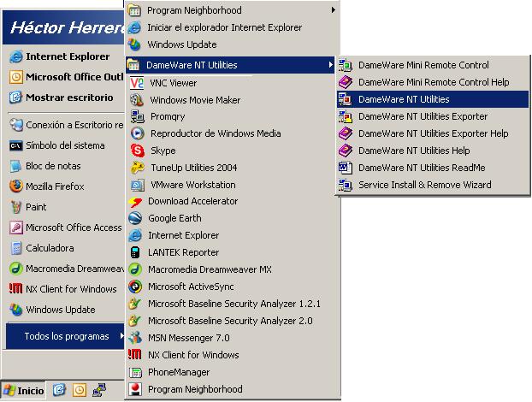Open Windows Update in Start menu left pane
Image resolution: width=532 pixels, height=402 pixels.
click(x=65, y=310)
